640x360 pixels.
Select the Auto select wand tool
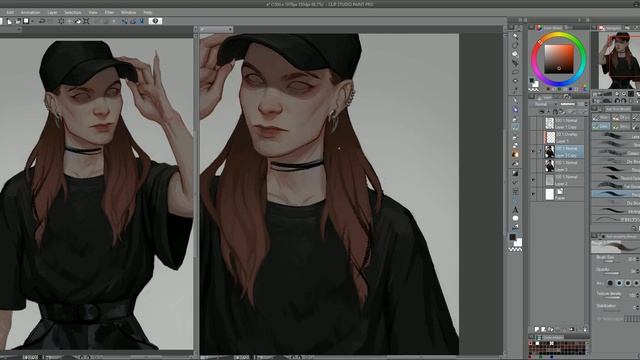click(x=516, y=81)
